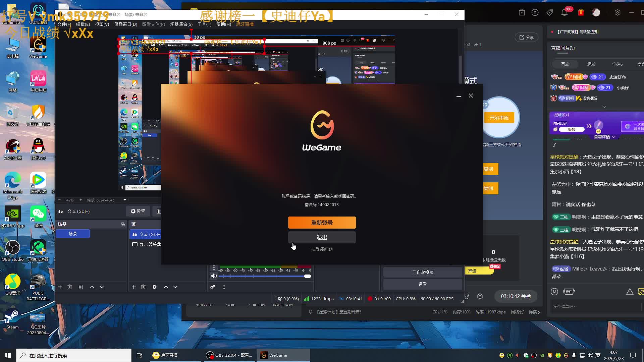Switch to the 超粉 tab
Screen dimensions: 644x362
click(591, 64)
